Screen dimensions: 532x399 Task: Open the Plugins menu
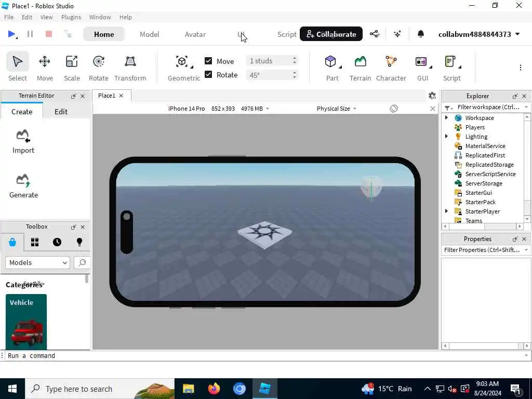pyautogui.click(x=71, y=17)
